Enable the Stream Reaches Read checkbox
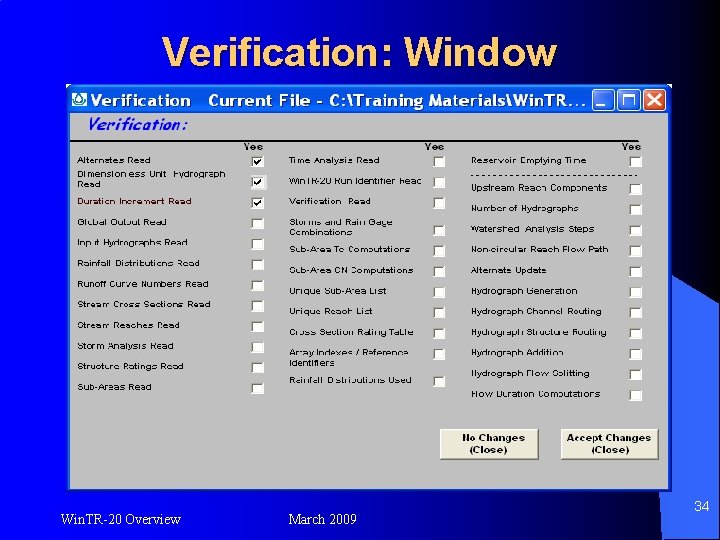Image resolution: width=720 pixels, height=540 pixels. pyautogui.click(x=258, y=326)
